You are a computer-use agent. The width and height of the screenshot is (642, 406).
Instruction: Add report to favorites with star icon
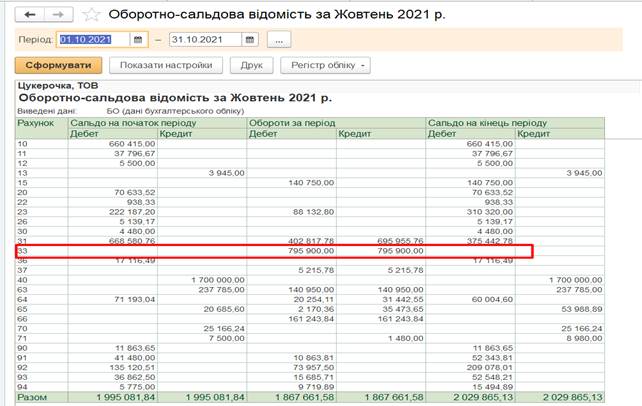click(92, 15)
